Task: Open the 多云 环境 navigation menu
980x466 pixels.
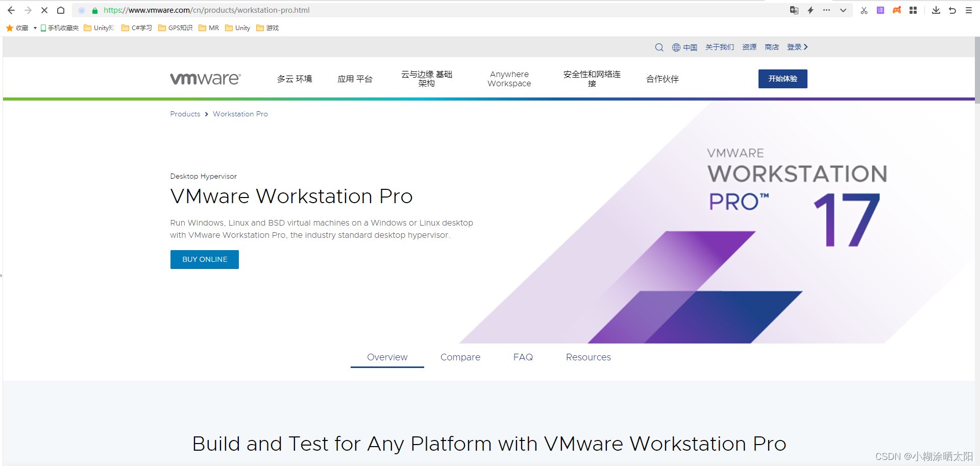Action: [x=295, y=79]
